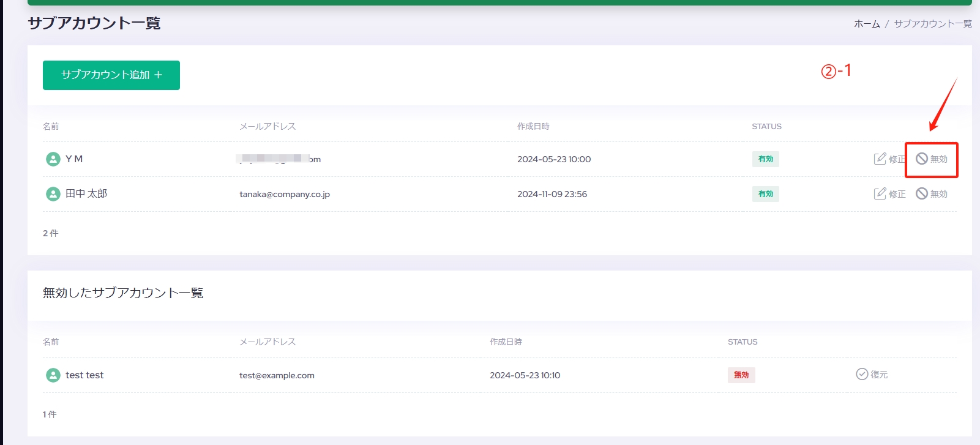Click the 作成日時 header in disabled table
The height and width of the screenshot is (445, 980).
point(506,342)
